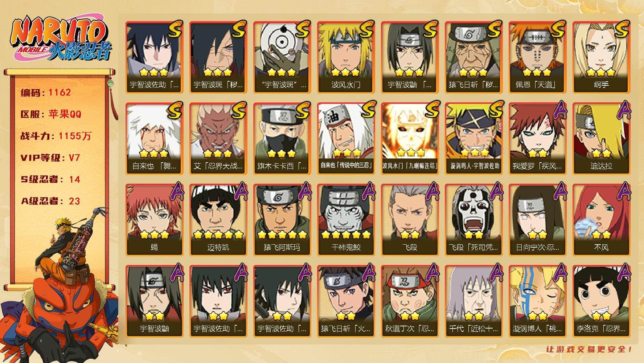
Task: Click the 编码: 1162 account code text
Action: click(x=46, y=93)
